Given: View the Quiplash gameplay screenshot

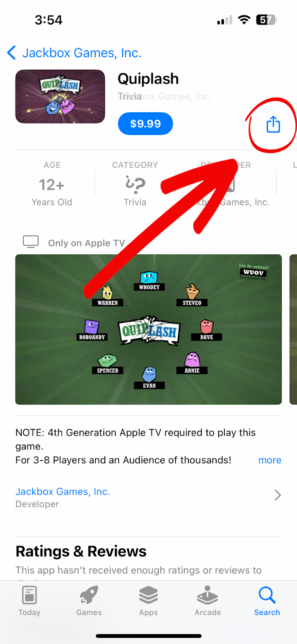Looking at the screenshot, I should click(x=148, y=329).
